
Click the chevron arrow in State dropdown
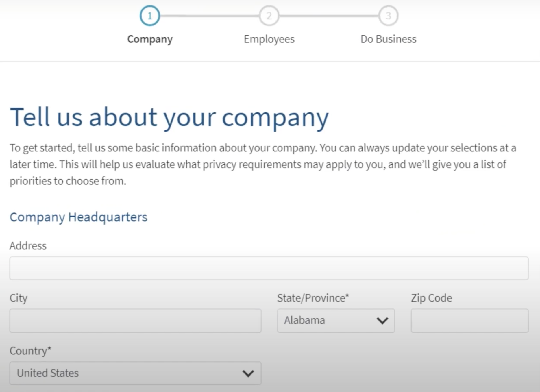pos(382,321)
